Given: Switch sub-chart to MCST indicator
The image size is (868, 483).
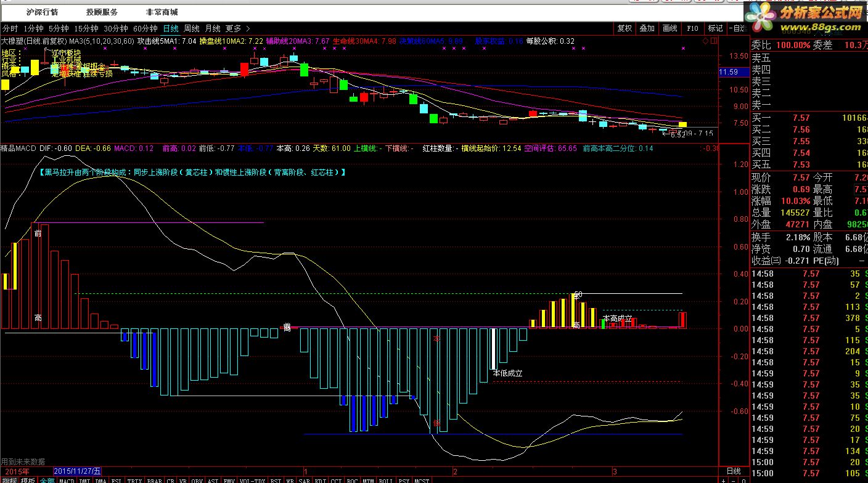Looking at the screenshot, I should coord(422,479).
